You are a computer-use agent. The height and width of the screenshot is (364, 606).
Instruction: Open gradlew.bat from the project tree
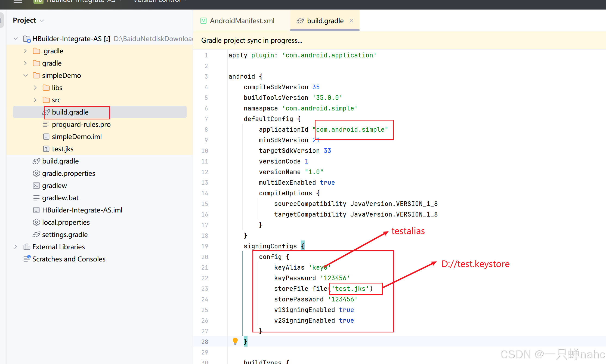(x=60, y=198)
